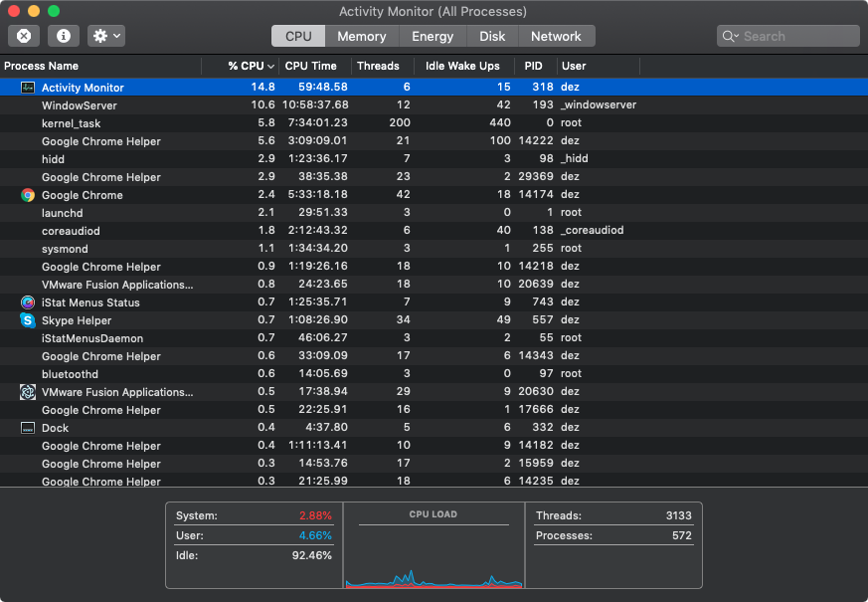Switch to the CPU tab
The height and width of the screenshot is (602, 868).
[298, 36]
